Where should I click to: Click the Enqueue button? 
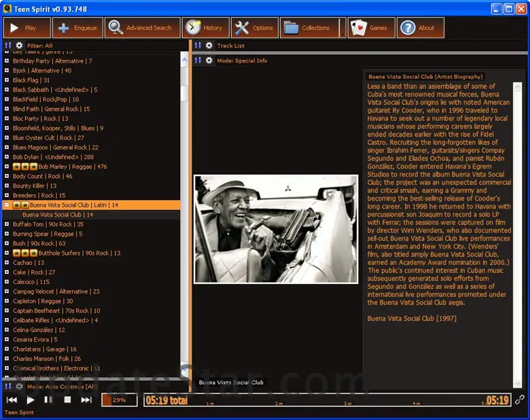coord(78,28)
